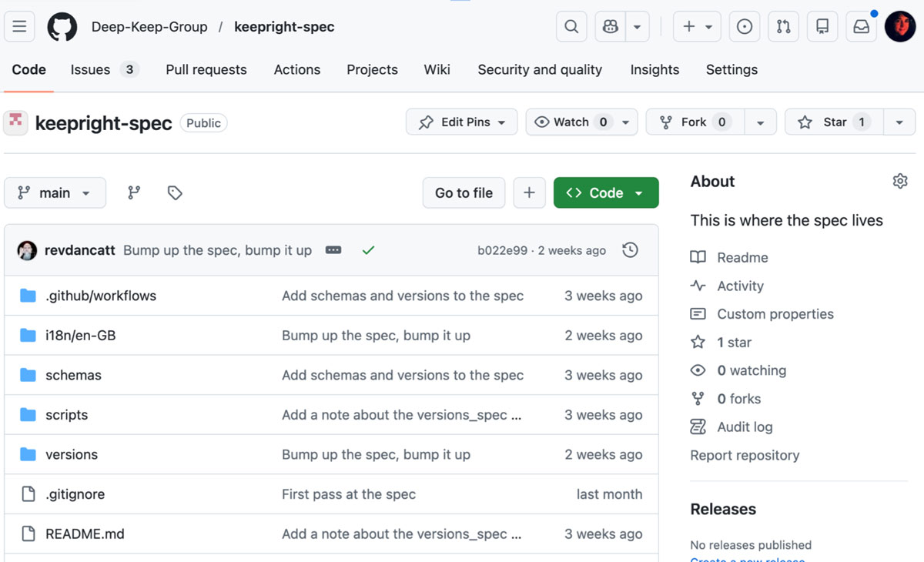Open the README.md file

tap(85, 534)
